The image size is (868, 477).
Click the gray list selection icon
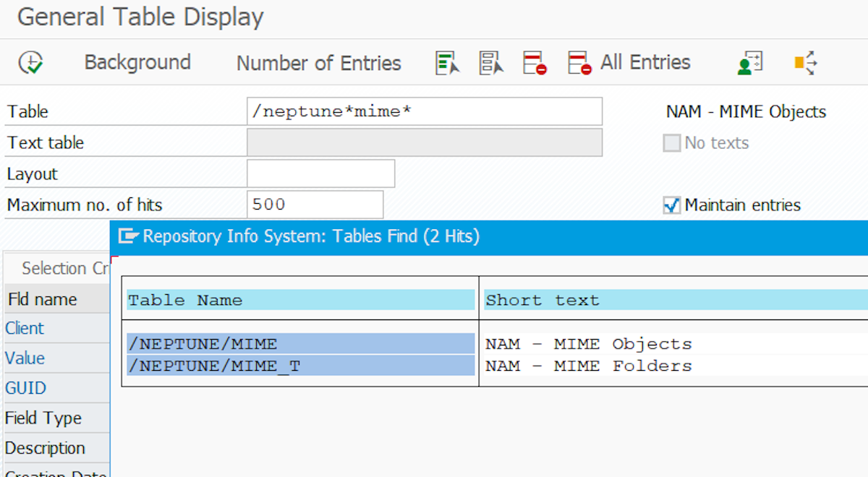[x=491, y=63]
